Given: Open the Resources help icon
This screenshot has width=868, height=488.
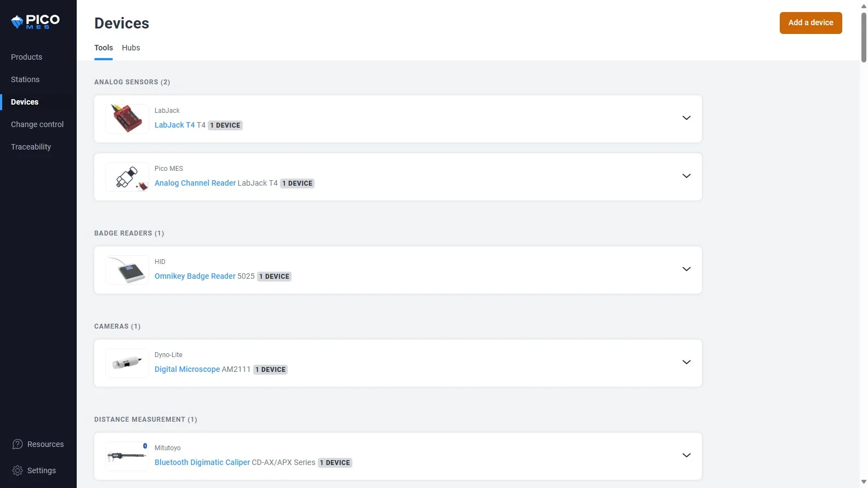Looking at the screenshot, I should 18,444.
